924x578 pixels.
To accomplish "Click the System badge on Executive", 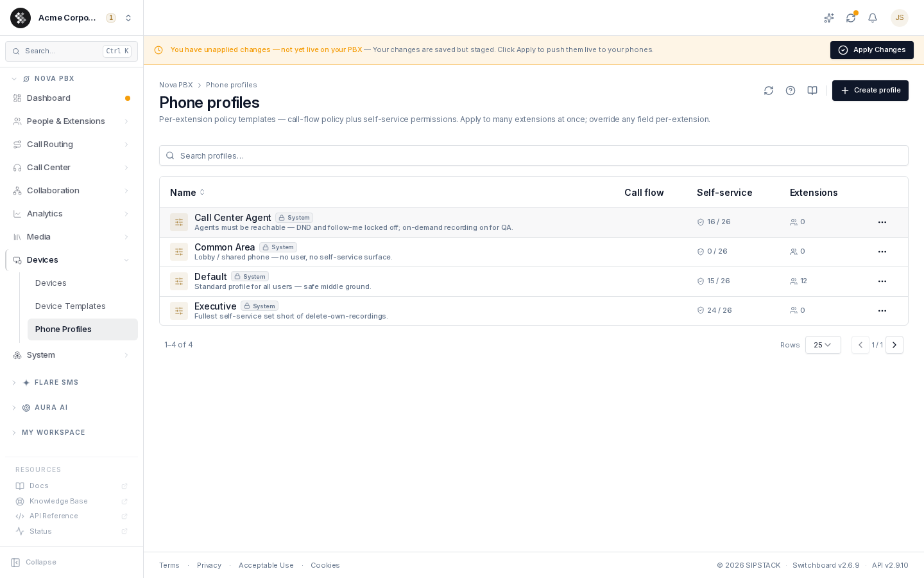I will click(259, 306).
